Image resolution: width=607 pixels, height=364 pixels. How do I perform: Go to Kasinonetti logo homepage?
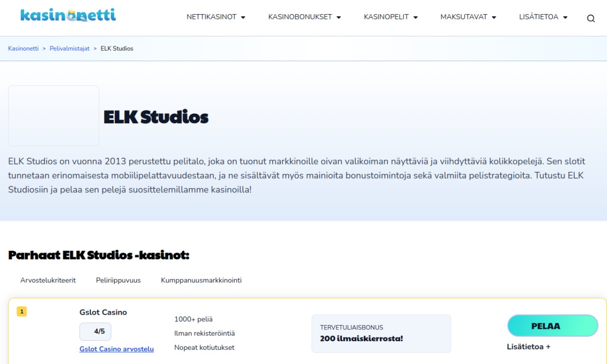[x=68, y=15]
